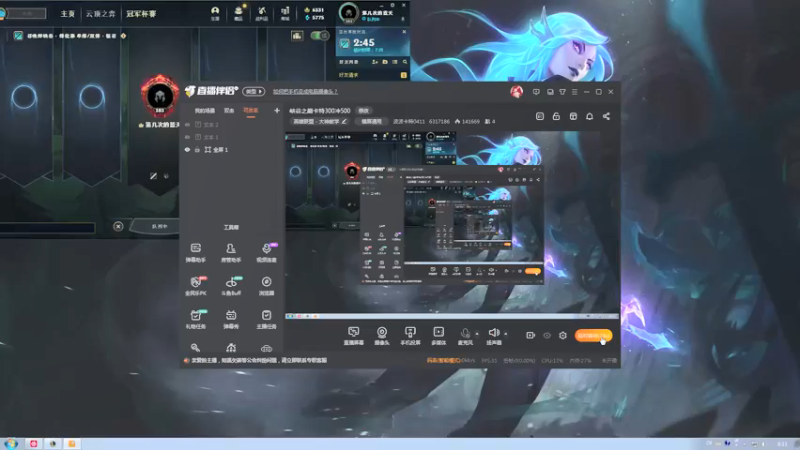Expand speaker options arrow
800x450 pixels.
point(506,334)
